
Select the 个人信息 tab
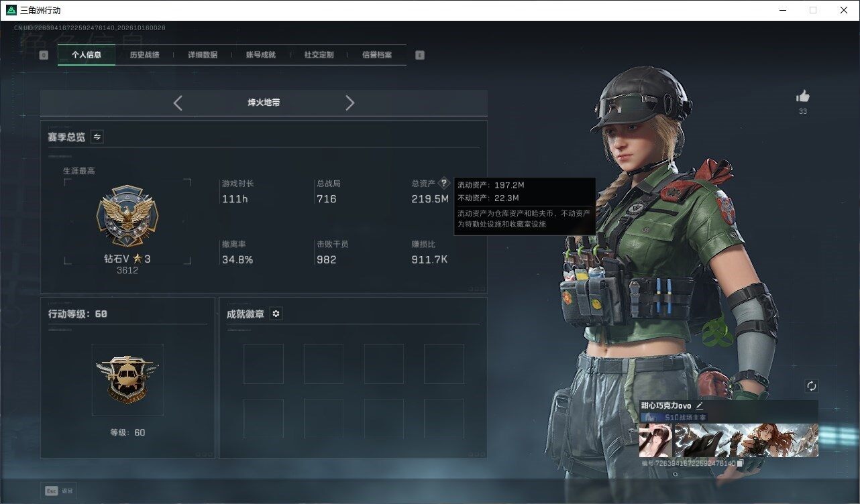click(x=87, y=55)
